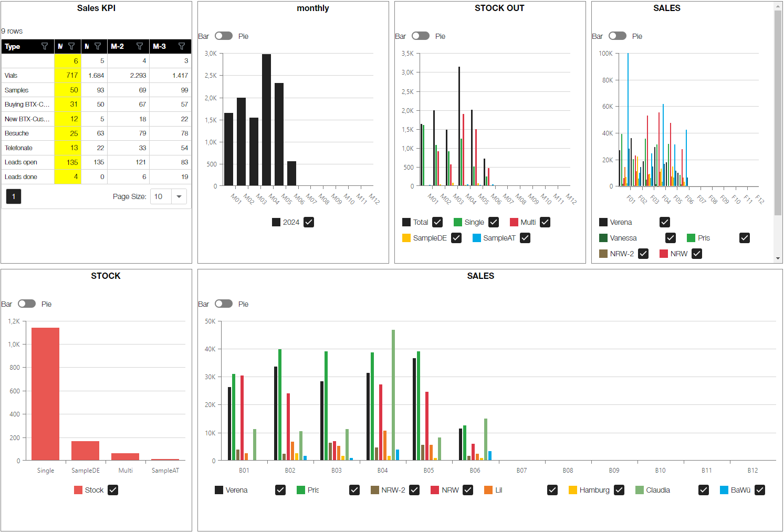
Task: Open the M-3 column filter icon
Action: coord(182,46)
